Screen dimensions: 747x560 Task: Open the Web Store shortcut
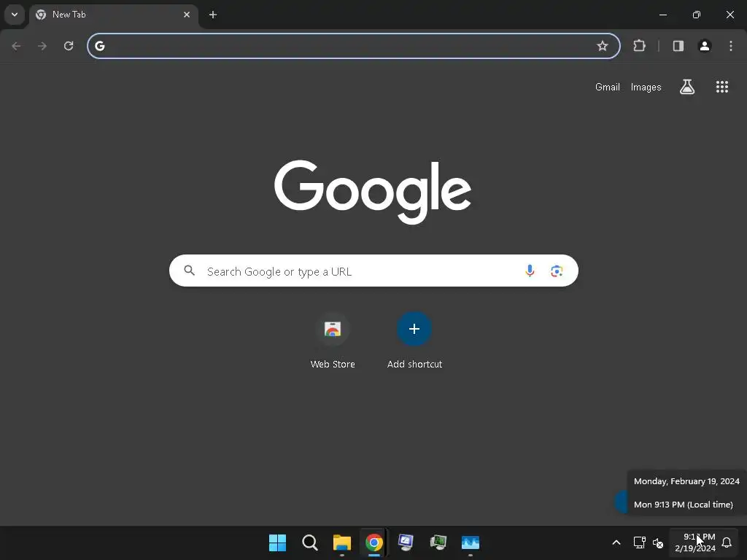coord(333,329)
